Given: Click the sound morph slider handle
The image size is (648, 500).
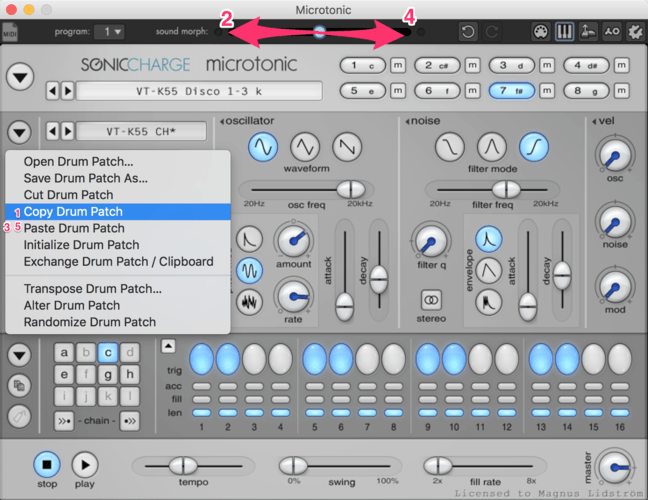Looking at the screenshot, I should click(x=319, y=31).
